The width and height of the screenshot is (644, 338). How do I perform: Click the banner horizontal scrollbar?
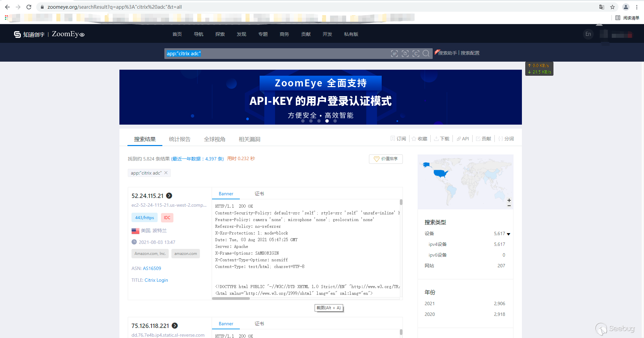[x=231, y=298]
